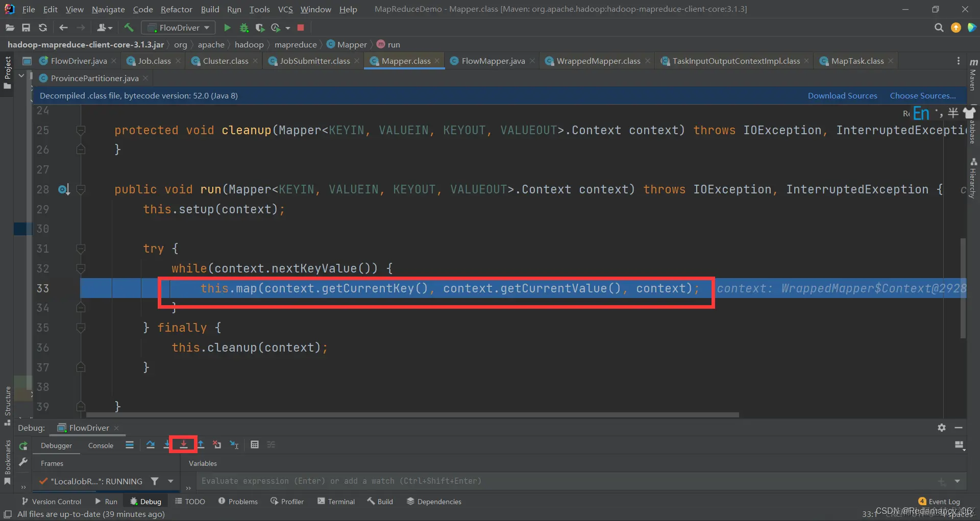Image resolution: width=980 pixels, height=521 pixels.
Task: Open the Evaluate Expression calculator icon
Action: pos(255,445)
